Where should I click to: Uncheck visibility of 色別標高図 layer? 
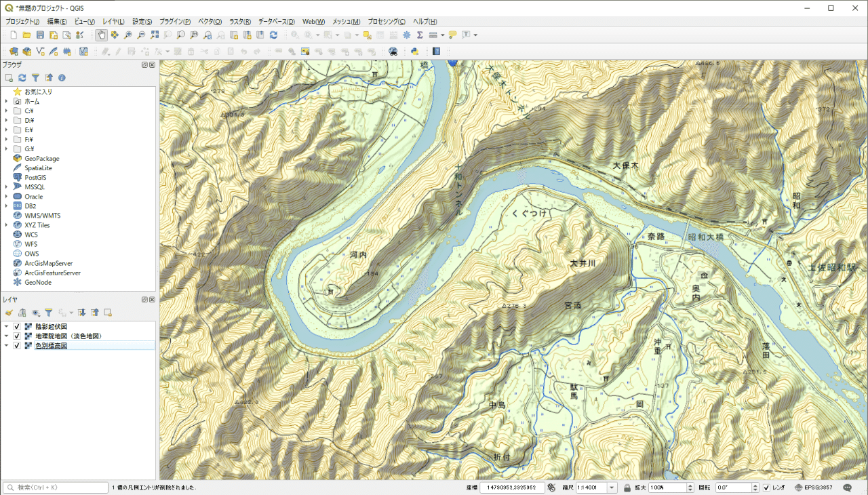(16, 344)
